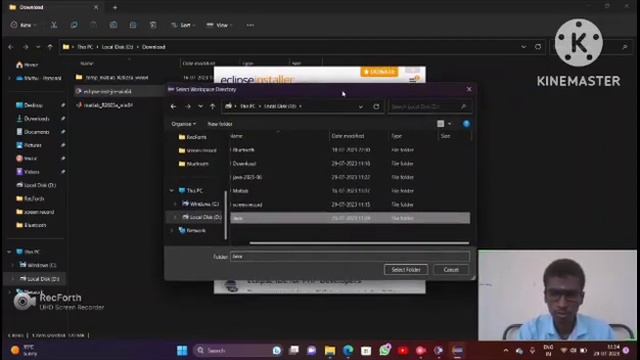Image resolution: width=640 pixels, height=360 pixels.
Task: Open Sort menu in File Explorer
Action: (x=183, y=25)
